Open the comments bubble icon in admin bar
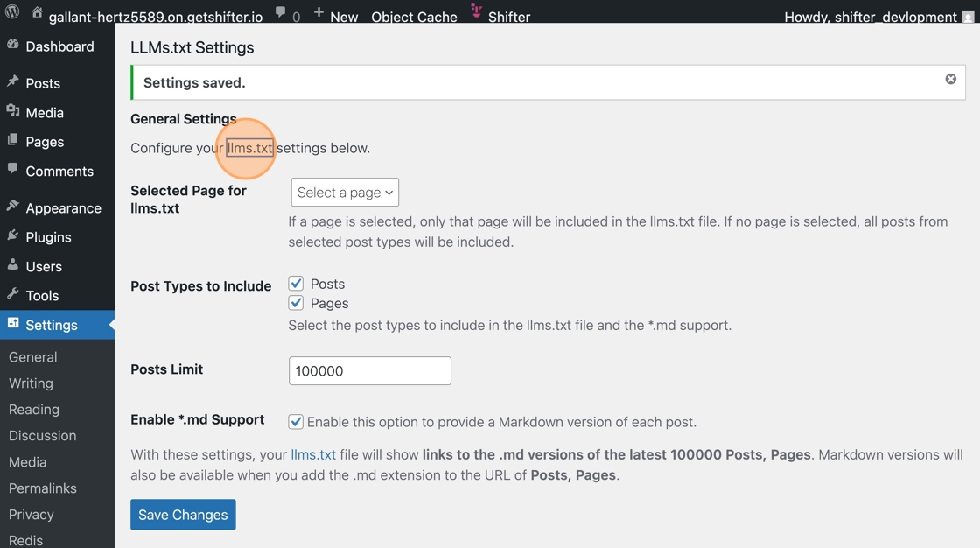This screenshot has width=980, height=548. pos(281,12)
